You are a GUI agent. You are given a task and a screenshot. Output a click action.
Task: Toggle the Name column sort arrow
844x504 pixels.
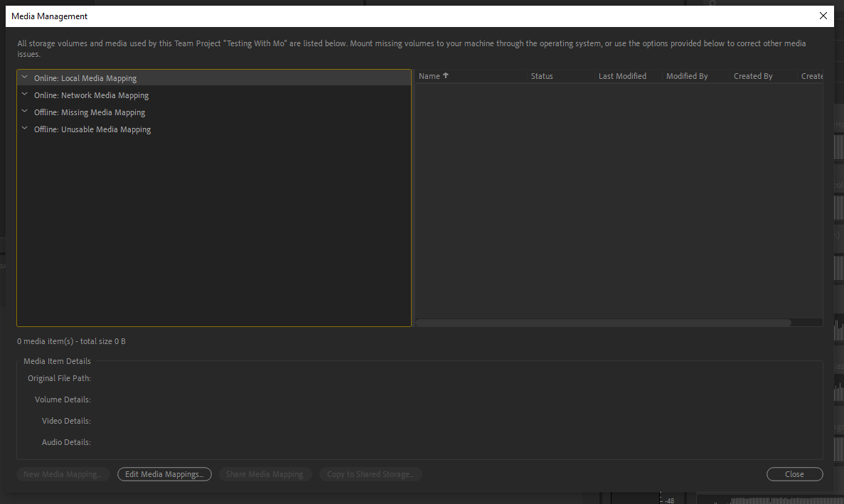444,75
